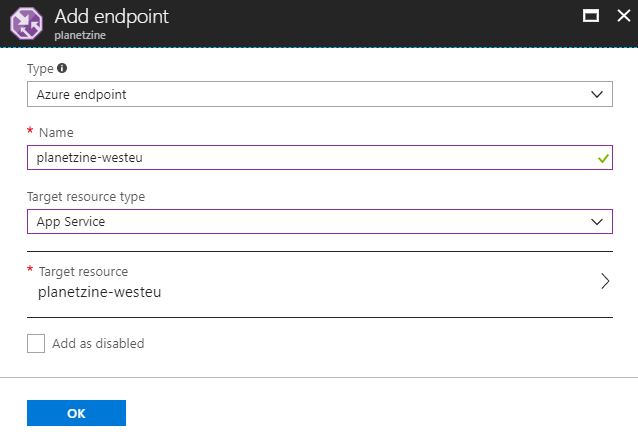This screenshot has width=638, height=442.
Task: Click the OK button
Action: (x=76, y=413)
